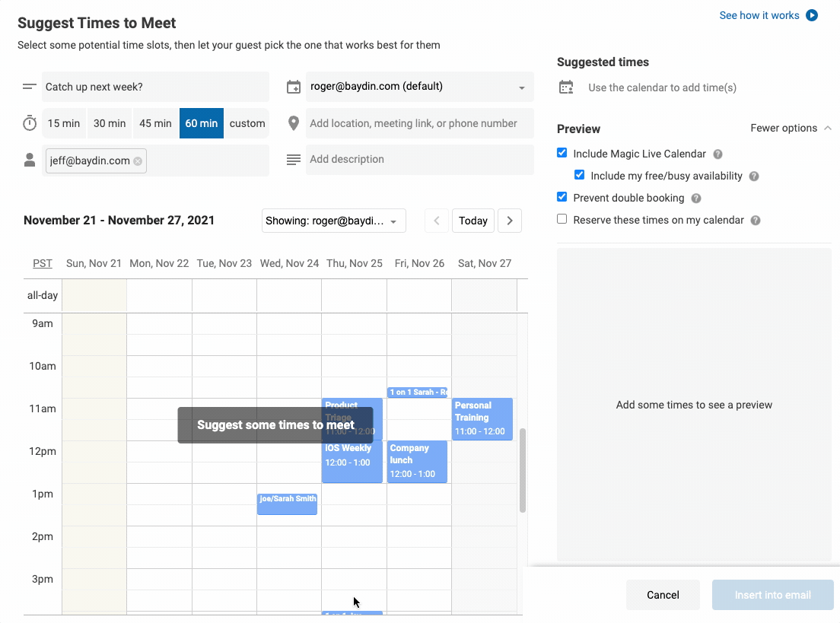Click the calendar-plus icon beside the roger@baydin.com account
The height and width of the screenshot is (623, 840).
click(294, 87)
